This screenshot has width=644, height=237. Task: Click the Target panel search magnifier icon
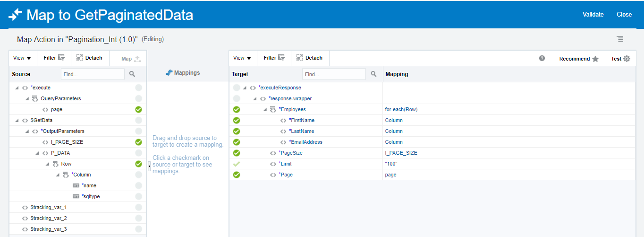pyautogui.click(x=373, y=74)
